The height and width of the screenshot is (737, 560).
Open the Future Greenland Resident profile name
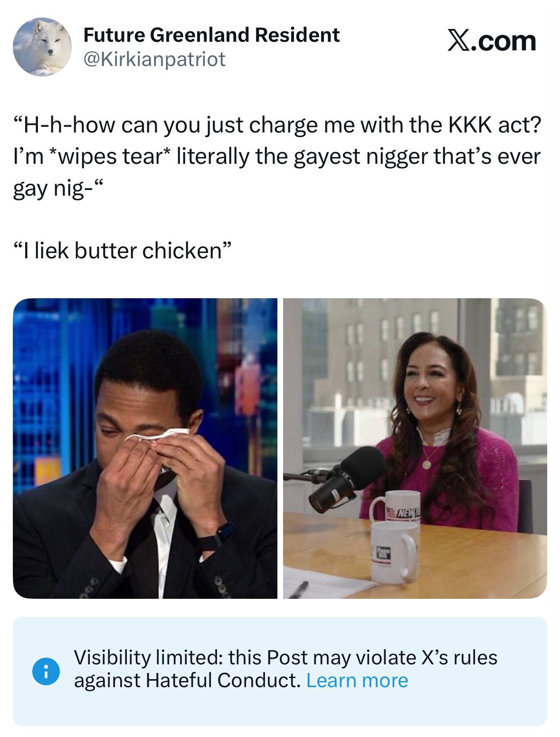[211, 35]
